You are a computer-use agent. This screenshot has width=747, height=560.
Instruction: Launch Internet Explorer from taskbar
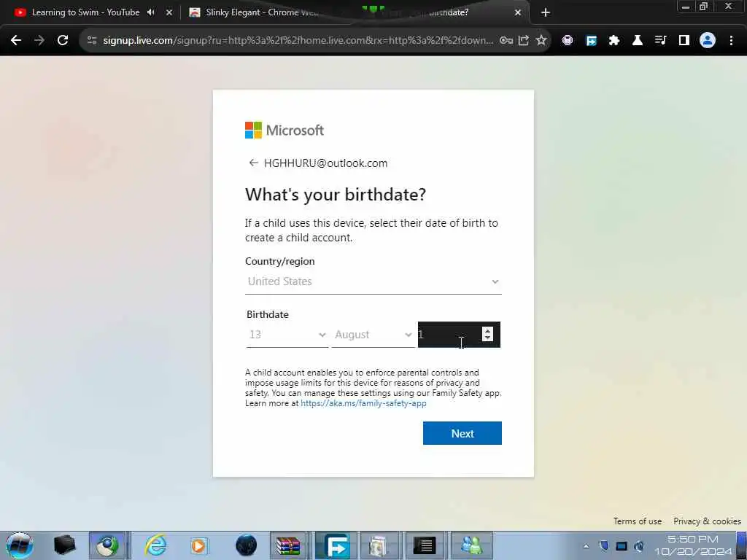pyautogui.click(x=156, y=545)
